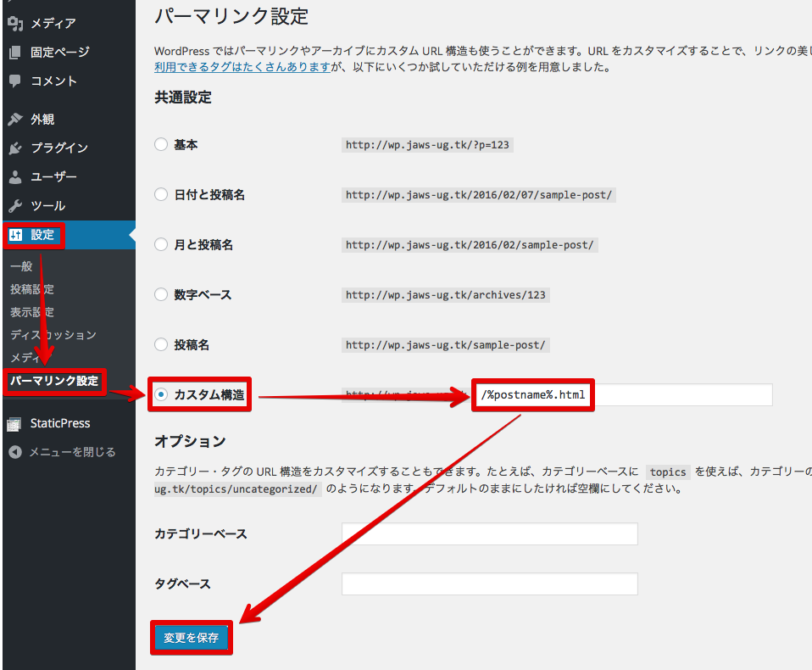Open 投稿設定 in the settings submenu
Screen dimensions: 812x670
32,288
